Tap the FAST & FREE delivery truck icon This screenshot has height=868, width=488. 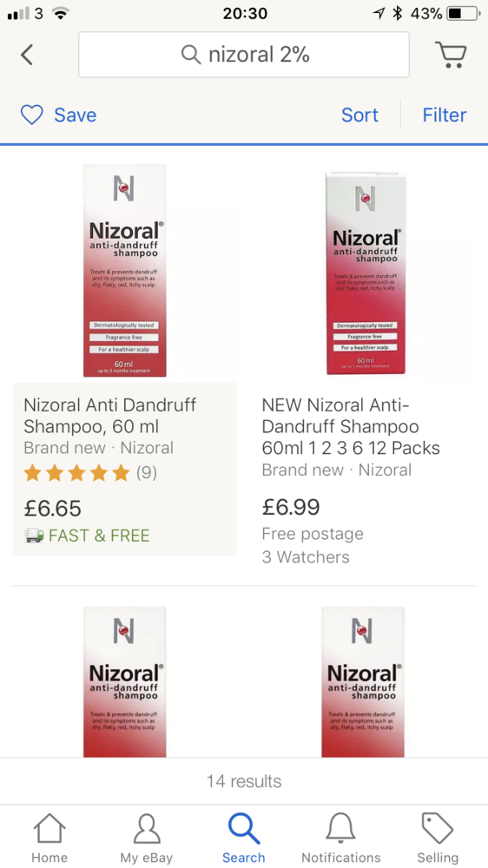pos(35,536)
